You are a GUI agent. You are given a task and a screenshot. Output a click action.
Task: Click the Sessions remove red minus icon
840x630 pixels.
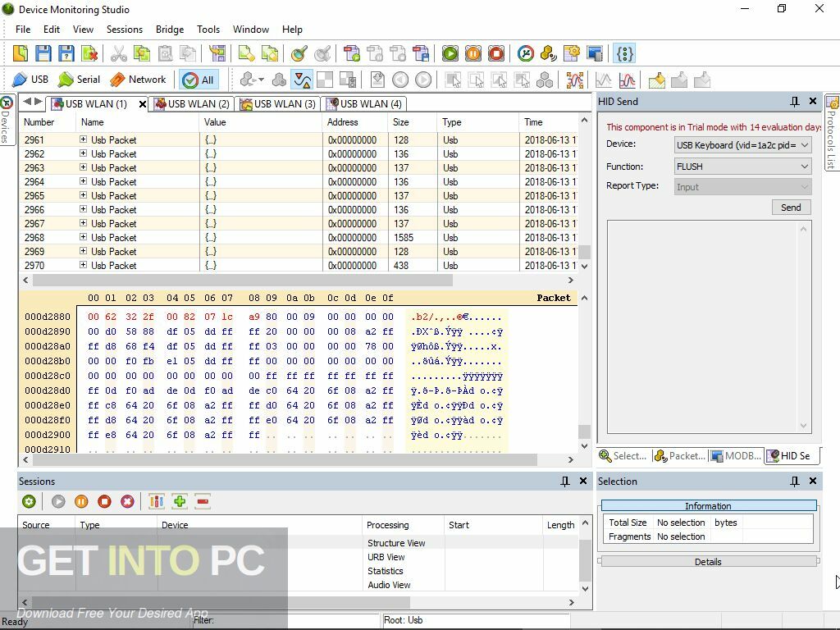[203, 501]
